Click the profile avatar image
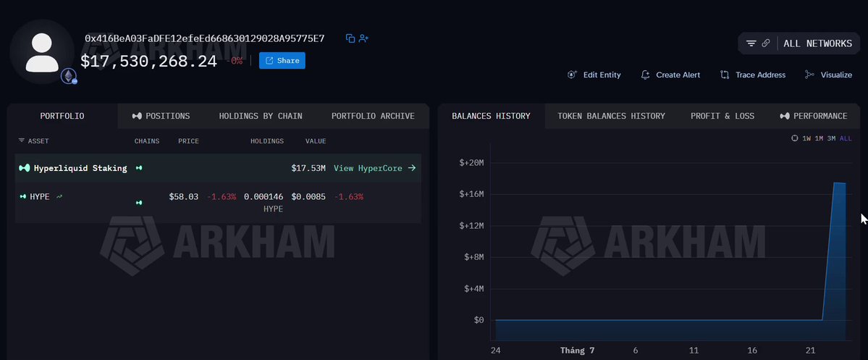Image resolution: width=868 pixels, height=360 pixels. tap(42, 52)
